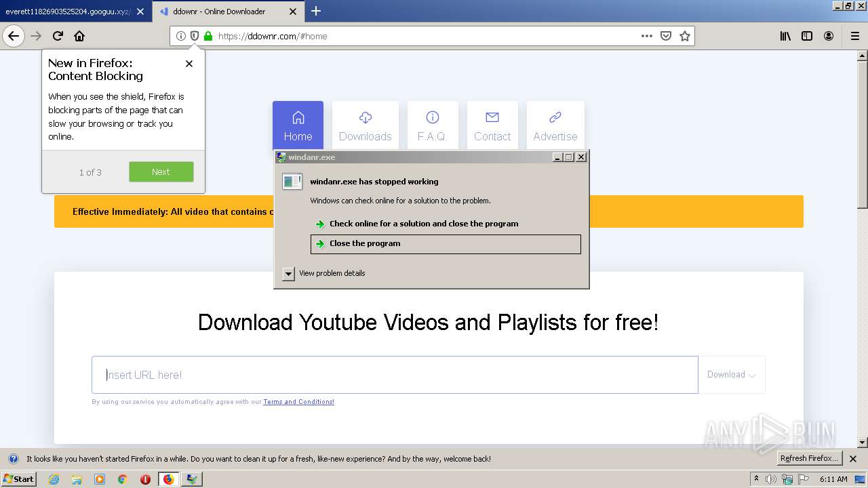Open the Firefox hamburger menu
This screenshot has height=488, width=868.
pos(855,36)
